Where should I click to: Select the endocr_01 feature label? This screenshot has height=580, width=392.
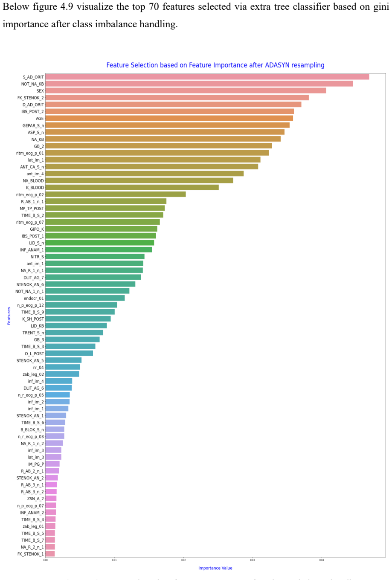(x=34, y=298)
